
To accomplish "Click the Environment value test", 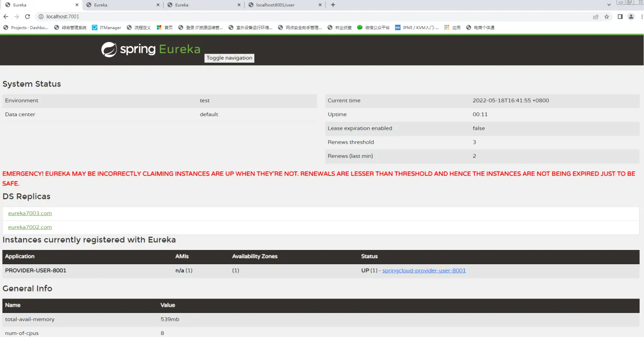I will click(x=205, y=100).
